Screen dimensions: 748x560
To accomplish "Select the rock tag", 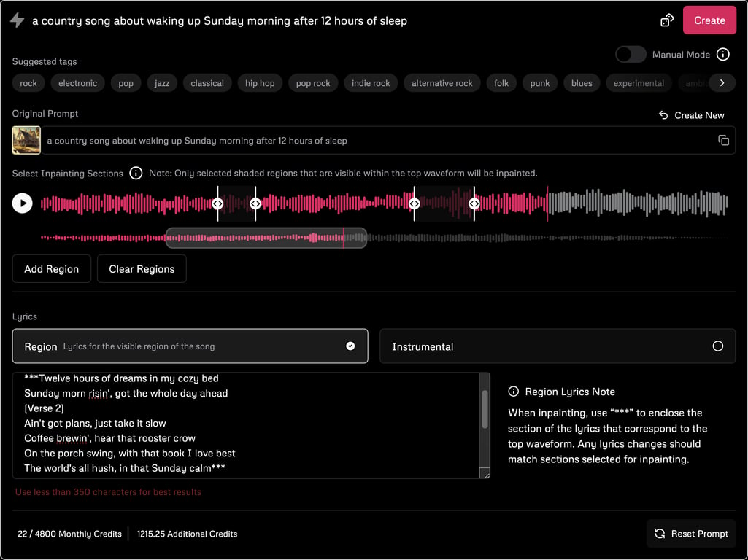I will 28,83.
